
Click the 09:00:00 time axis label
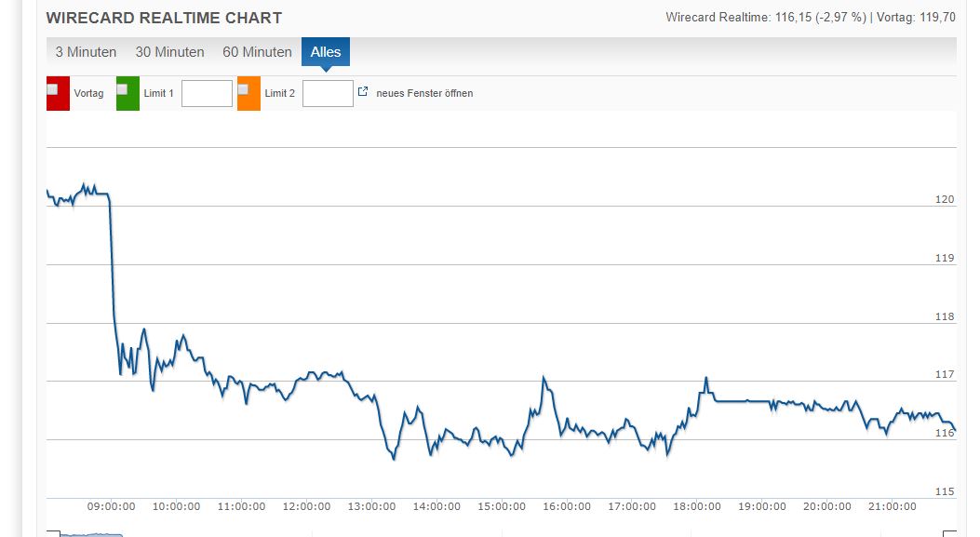coord(111,506)
